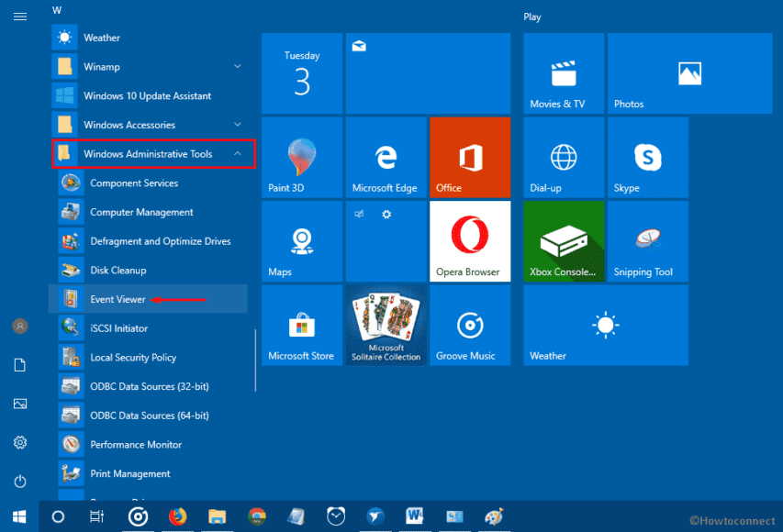Open Documents from the Start sidebar

tap(20, 365)
